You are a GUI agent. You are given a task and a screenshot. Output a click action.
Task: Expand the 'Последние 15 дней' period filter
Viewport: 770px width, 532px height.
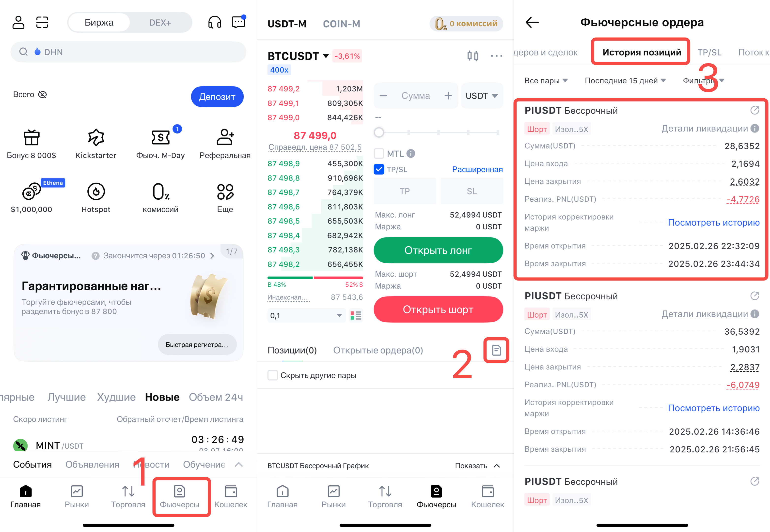tap(625, 81)
